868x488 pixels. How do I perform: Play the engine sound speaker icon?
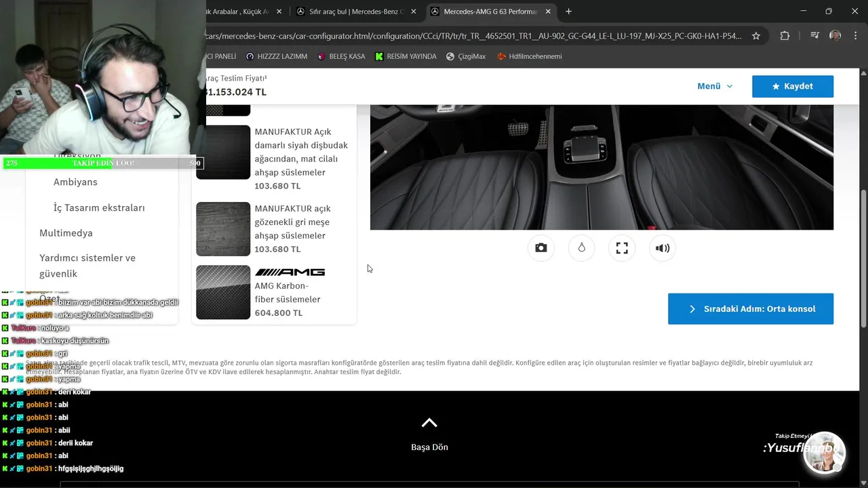pyautogui.click(x=663, y=248)
